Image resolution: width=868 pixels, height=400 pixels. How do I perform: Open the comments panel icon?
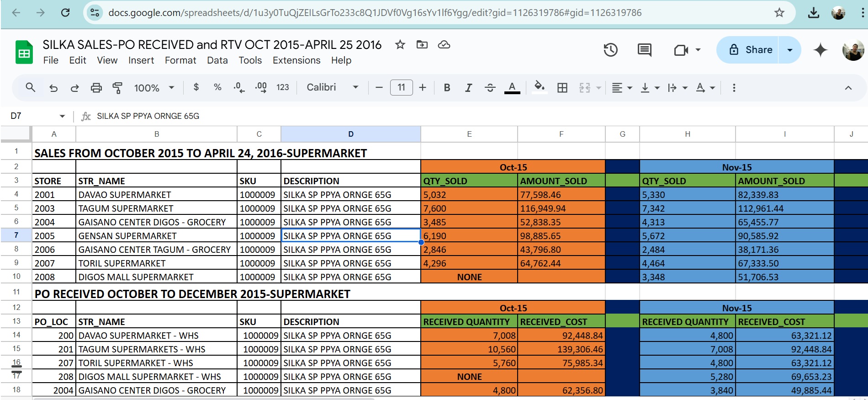pyautogui.click(x=645, y=50)
